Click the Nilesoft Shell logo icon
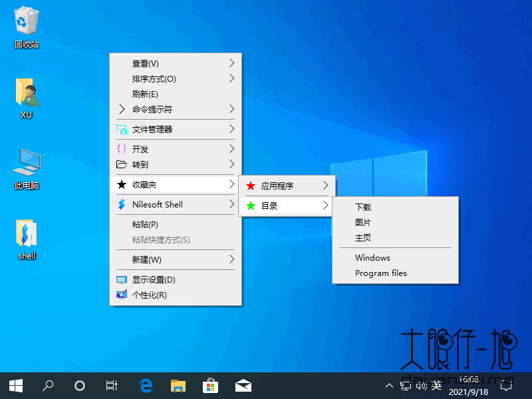Viewport: 532px width, 399px height. (122, 204)
